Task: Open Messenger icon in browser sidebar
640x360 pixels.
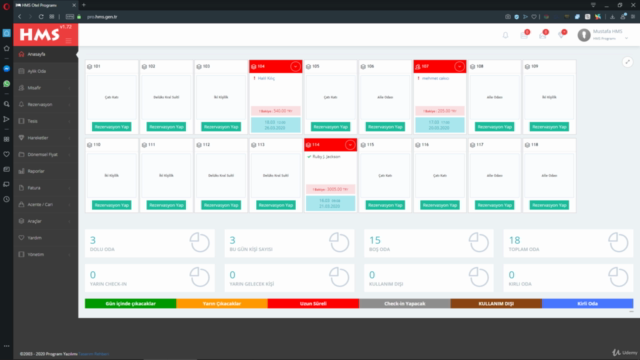Action: (7, 69)
